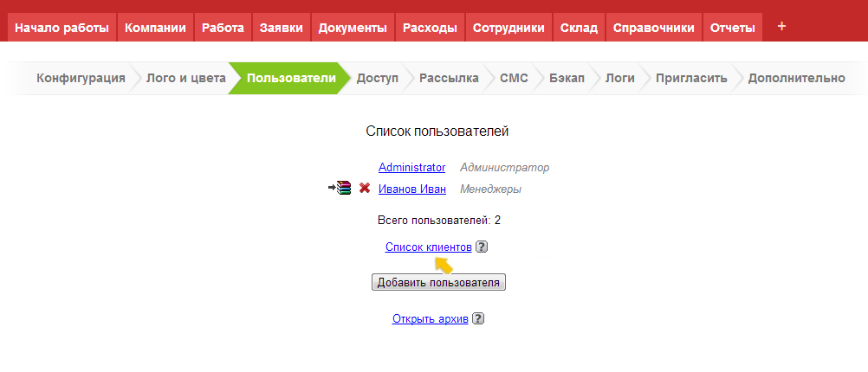Open the Иванов Иван user profile
868x372 pixels.
[411, 189]
